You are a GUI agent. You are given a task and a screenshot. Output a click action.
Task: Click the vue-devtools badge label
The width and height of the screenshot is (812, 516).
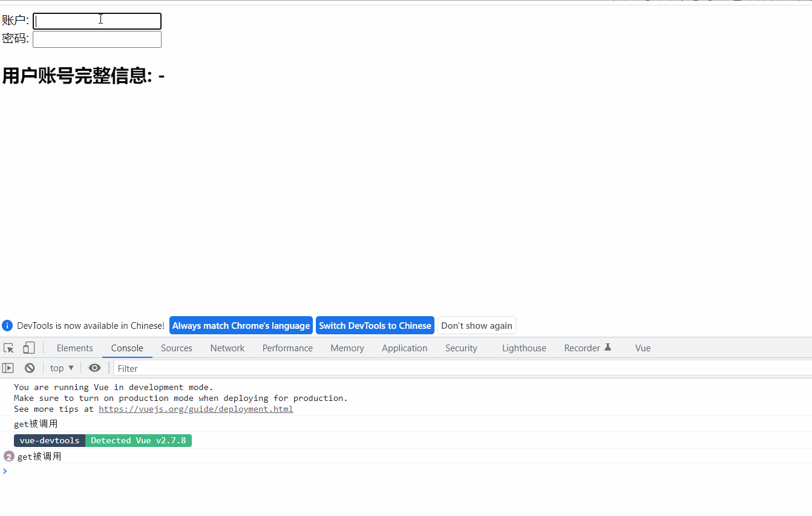[50, 441]
